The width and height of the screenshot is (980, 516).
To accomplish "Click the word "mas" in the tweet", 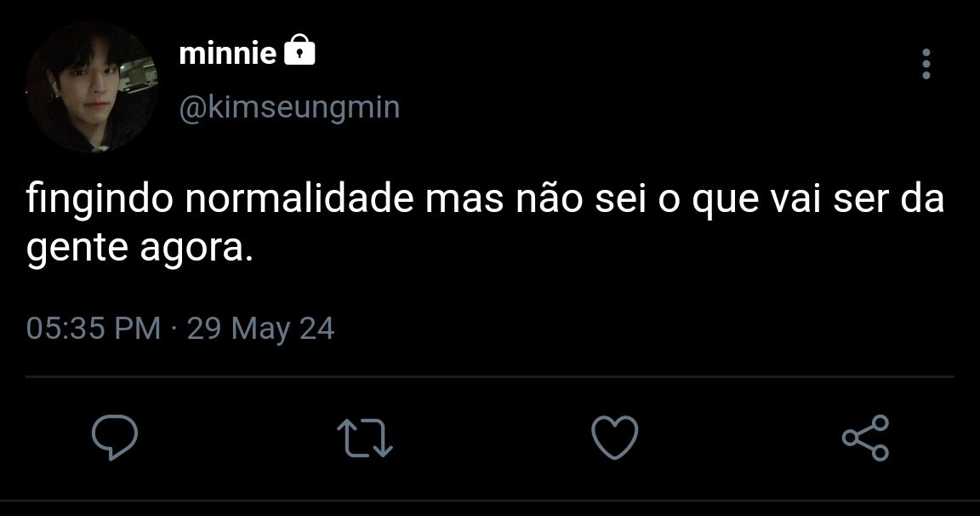I will [464, 202].
